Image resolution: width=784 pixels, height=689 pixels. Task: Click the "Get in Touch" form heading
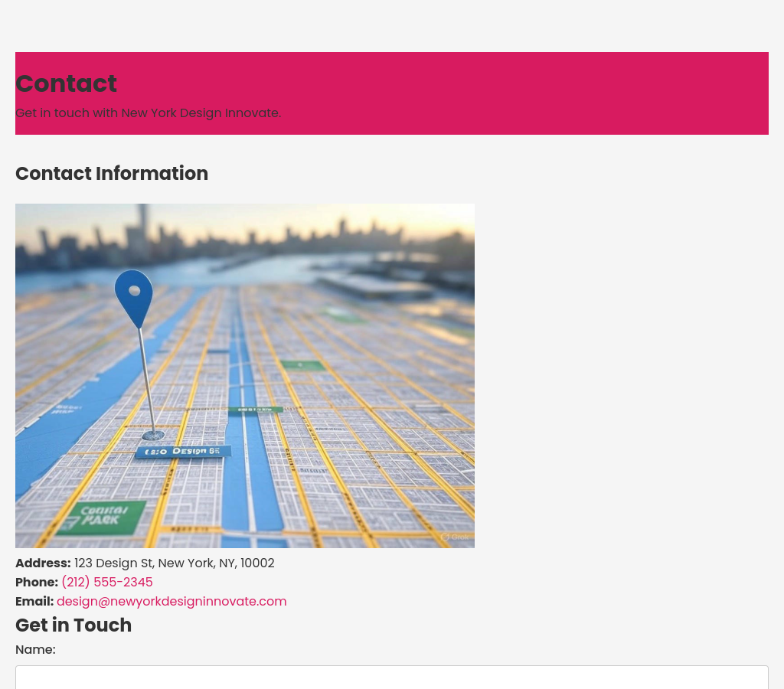(73, 625)
